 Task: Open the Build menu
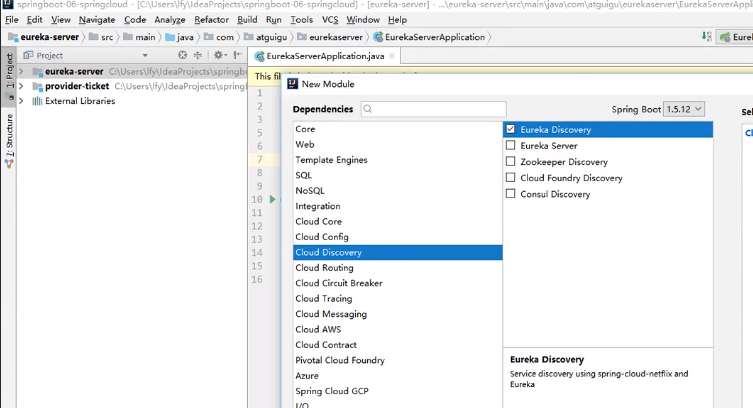[x=247, y=20]
